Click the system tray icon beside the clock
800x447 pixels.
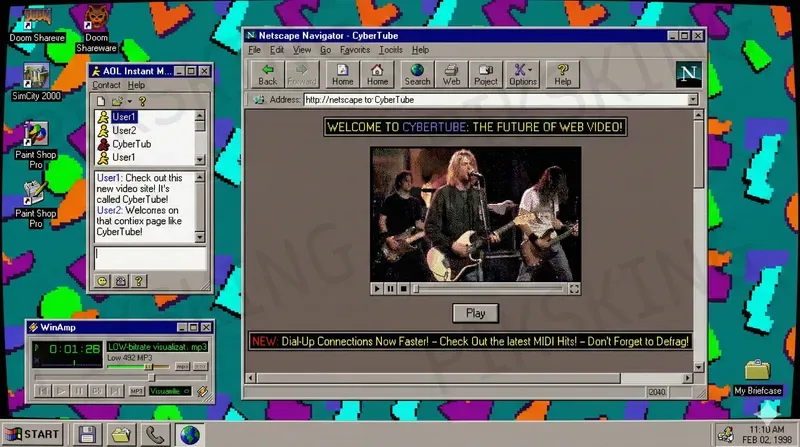[726, 434]
